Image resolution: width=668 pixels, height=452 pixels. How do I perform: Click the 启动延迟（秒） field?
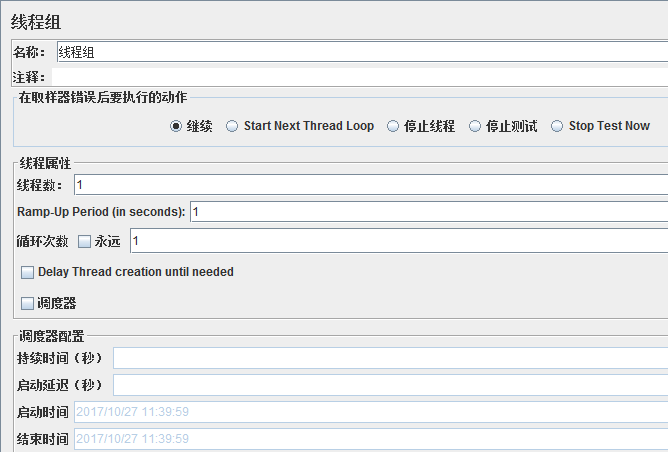click(x=390, y=385)
